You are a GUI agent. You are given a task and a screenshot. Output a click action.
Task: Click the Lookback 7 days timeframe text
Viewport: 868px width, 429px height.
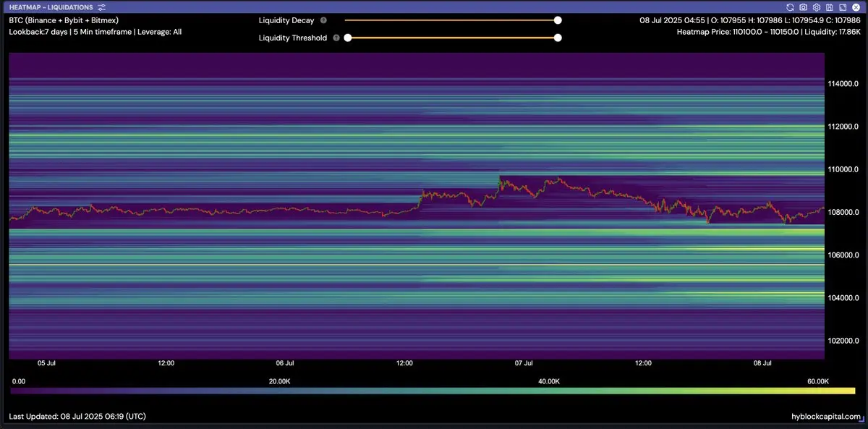tap(95, 33)
